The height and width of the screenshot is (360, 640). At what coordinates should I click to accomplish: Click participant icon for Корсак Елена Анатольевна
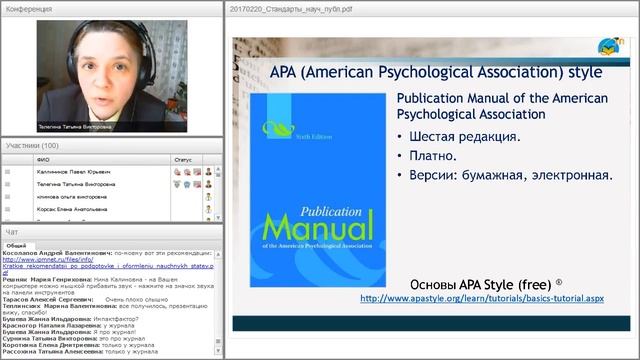coord(209,209)
